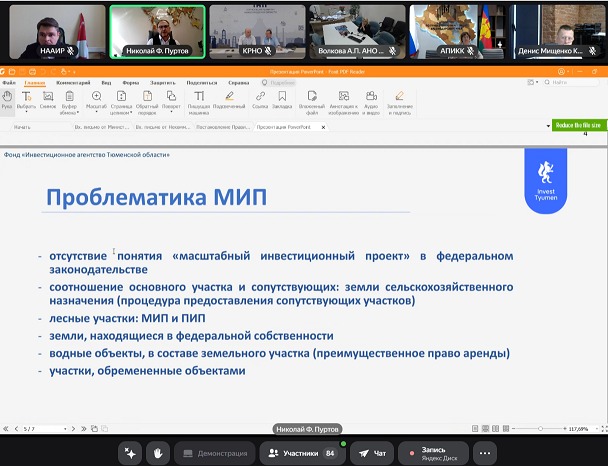This screenshot has height=466, width=608.
Task: Click Fill and Sign (Заполнение и подпись)
Action: pos(400,100)
